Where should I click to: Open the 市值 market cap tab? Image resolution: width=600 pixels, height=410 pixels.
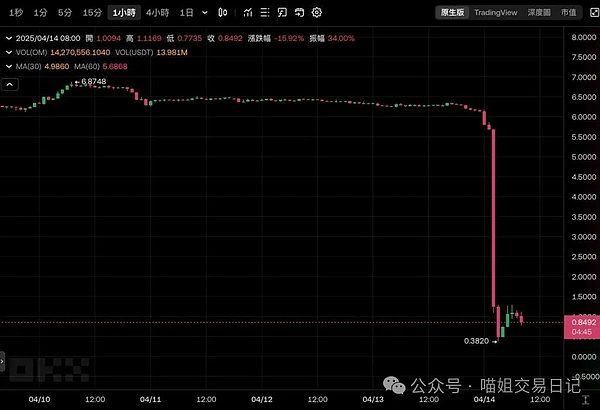tap(571, 13)
